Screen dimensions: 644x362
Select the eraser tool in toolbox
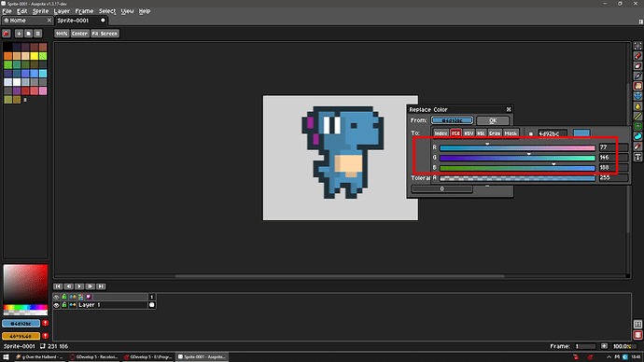pos(637,65)
